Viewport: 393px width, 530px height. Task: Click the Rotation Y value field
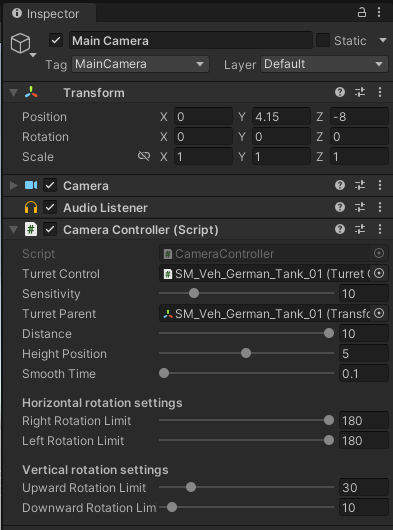point(281,137)
